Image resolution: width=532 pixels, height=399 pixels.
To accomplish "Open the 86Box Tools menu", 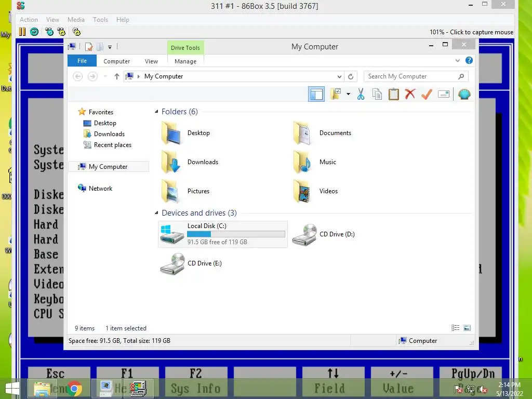I will pos(100,20).
